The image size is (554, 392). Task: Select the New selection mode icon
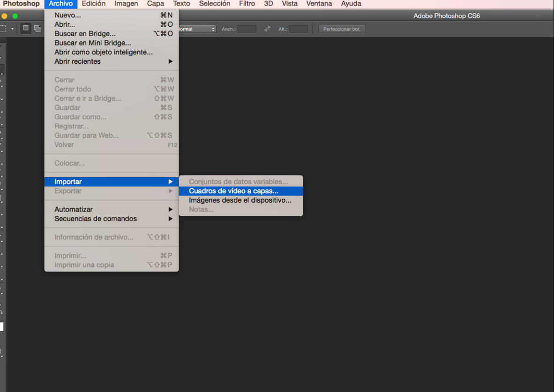pyautogui.click(x=26, y=29)
